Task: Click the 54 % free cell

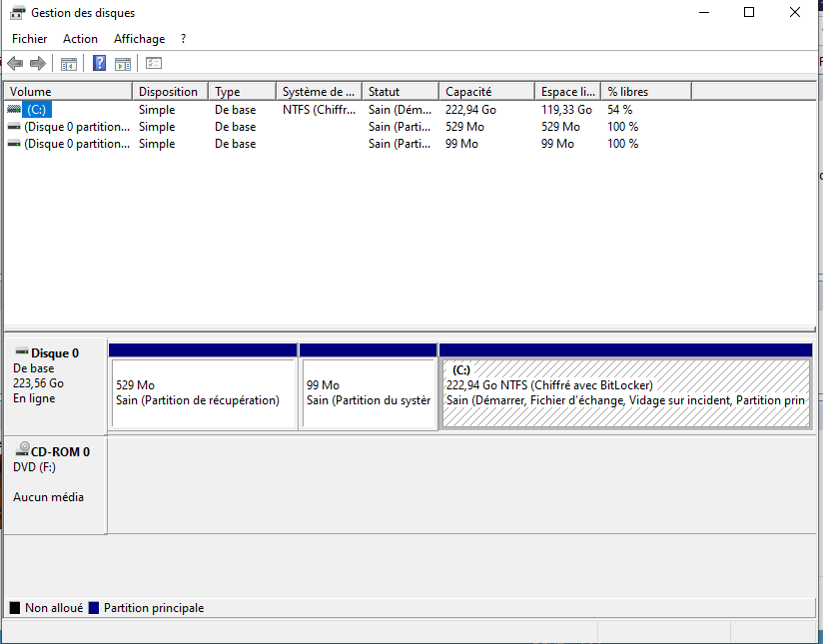Action: [x=620, y=110]
